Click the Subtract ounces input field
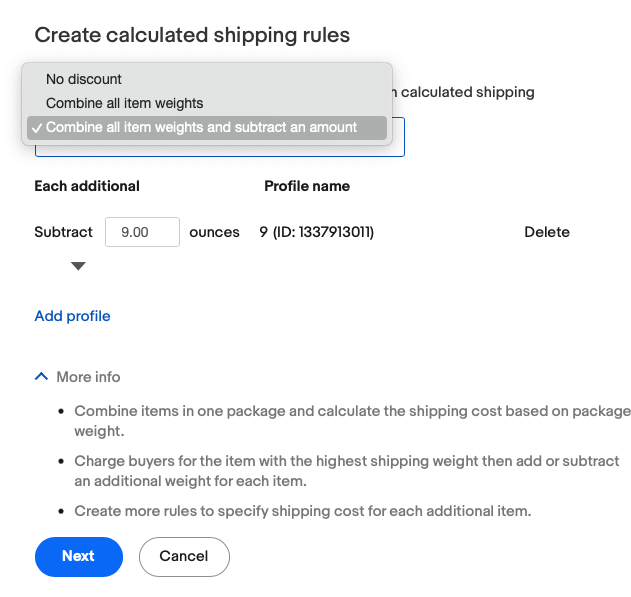Screen dimensions: 631x597 [x=142, y=232]
